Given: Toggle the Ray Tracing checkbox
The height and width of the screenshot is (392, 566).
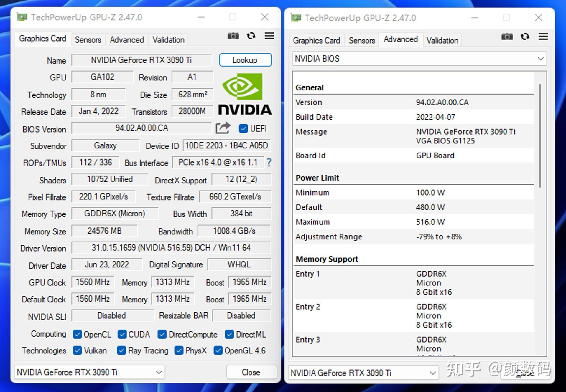Looking at the screenshot, I should click(121, 350).
